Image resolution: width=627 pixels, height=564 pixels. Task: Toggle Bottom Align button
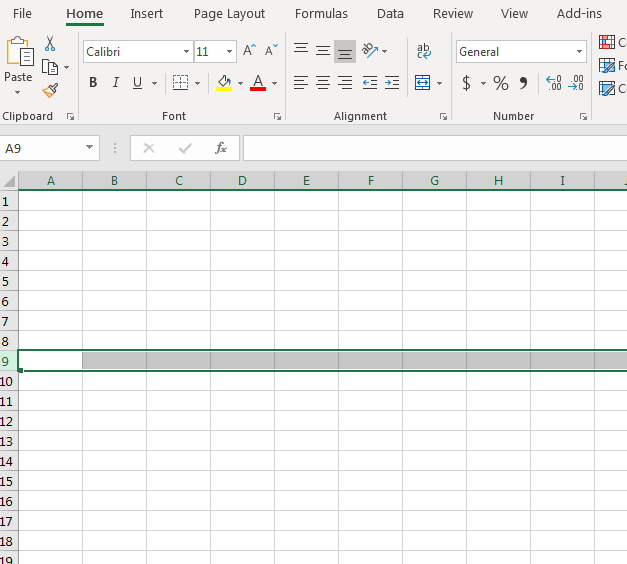coord(345,52)
